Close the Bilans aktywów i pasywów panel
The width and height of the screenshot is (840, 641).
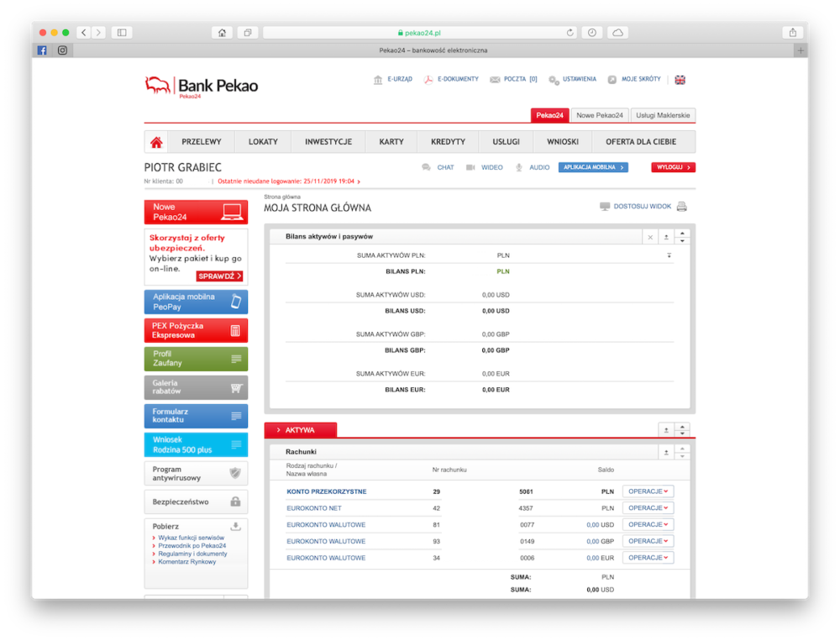650,237
